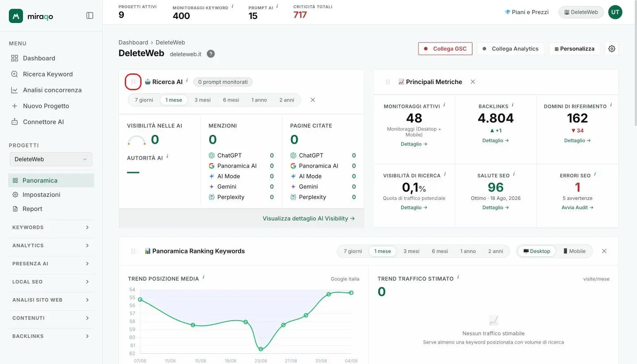Screen dimensions: 637x364
Task: Grab the Ricerca AI widget drag handle
Action: [x=133, y=82]
